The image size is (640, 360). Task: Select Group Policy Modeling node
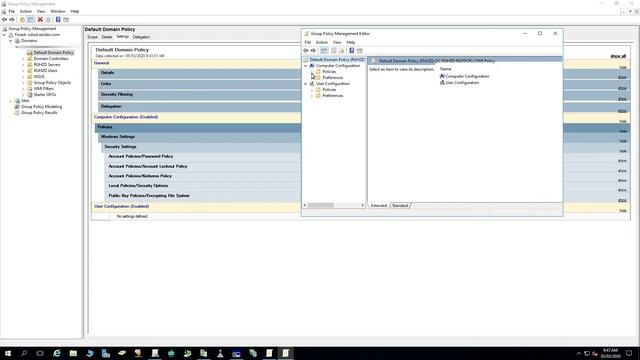click(x=42, y=107)
